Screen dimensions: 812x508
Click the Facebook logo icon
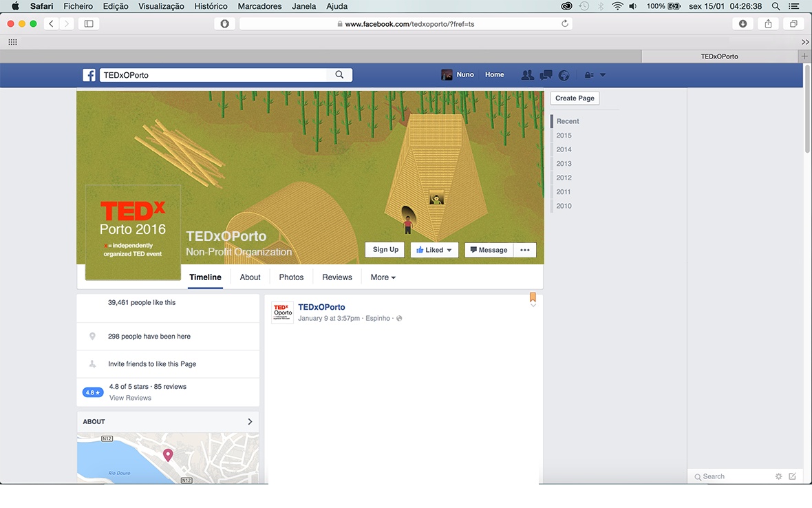(89, 75)
